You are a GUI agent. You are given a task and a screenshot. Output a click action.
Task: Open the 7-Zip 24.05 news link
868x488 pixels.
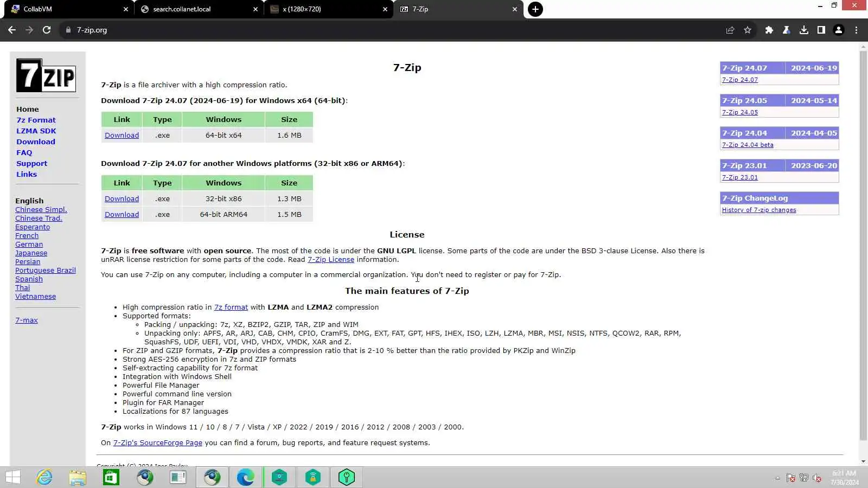(740, 112)
